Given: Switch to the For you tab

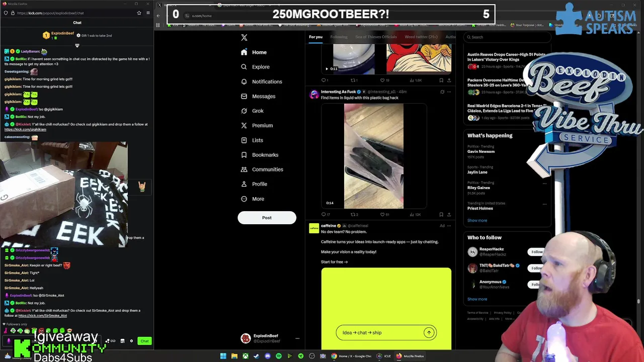Looking at the screenshot, I should [315, 37].
